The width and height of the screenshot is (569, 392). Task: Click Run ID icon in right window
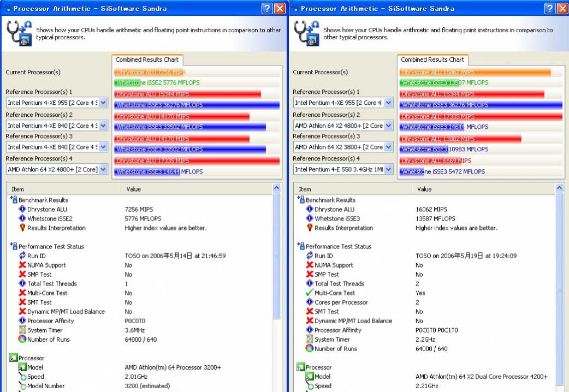(x=310, y=256)
